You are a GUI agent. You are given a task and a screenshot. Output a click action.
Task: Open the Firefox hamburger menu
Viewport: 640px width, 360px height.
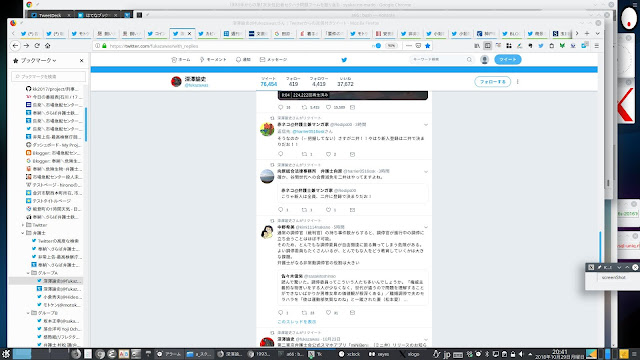pyautogui.click(x=596, y=46)
